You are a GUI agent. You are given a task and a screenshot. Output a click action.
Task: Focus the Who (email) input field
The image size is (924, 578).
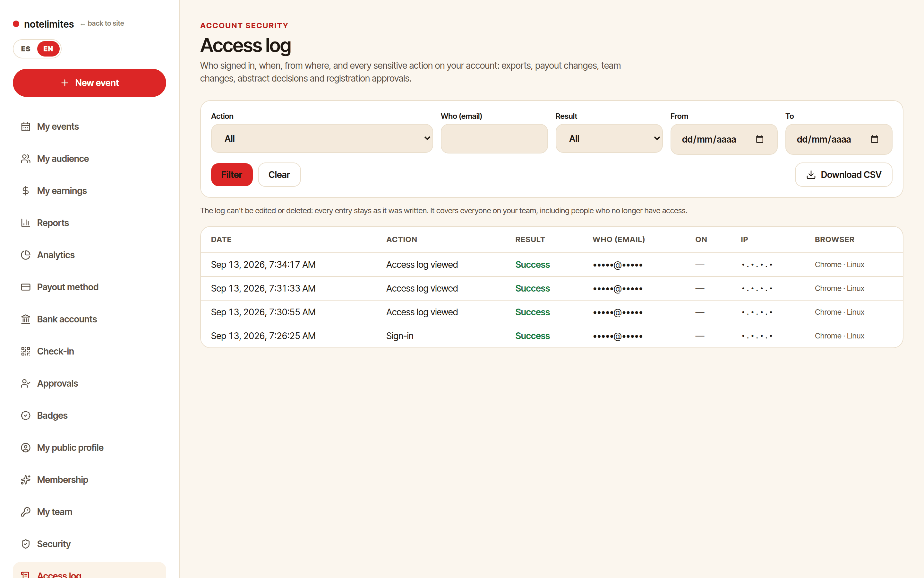494,139
